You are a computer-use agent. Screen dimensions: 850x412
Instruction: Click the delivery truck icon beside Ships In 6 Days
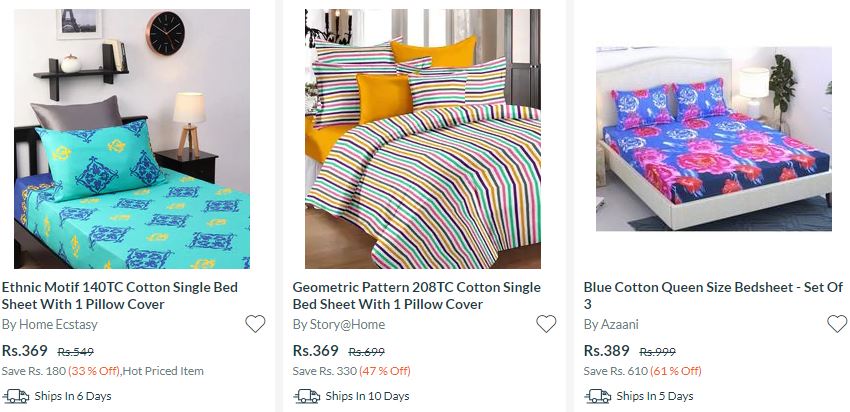tap(16, 396)
